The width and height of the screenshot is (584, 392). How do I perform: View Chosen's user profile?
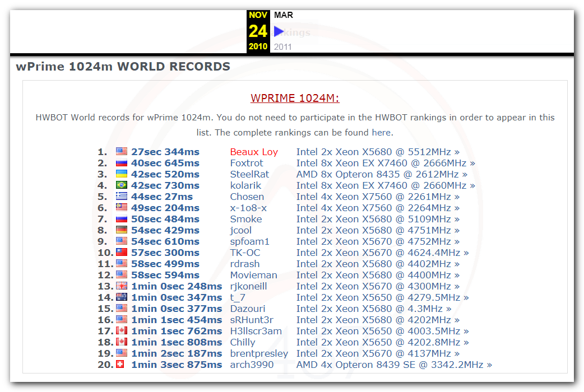click(x=247, y=197)
